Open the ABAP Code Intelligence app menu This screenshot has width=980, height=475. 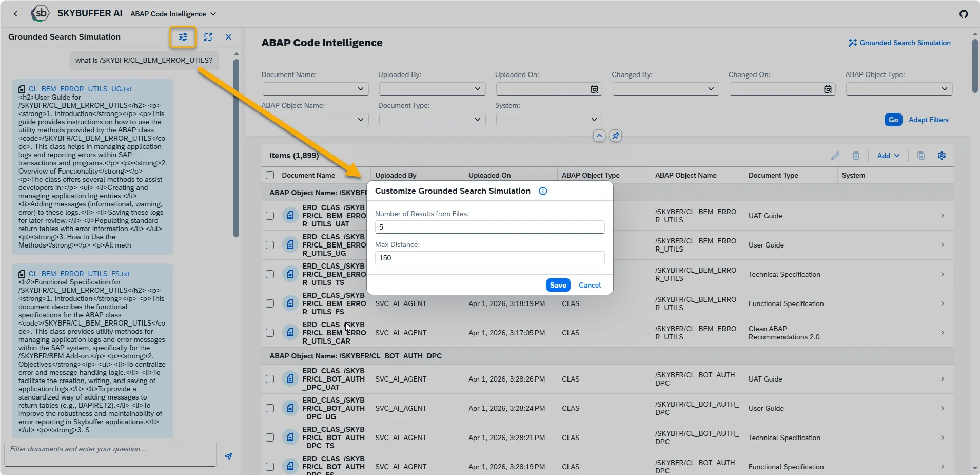pyautogui.click(x=173, y=14)
